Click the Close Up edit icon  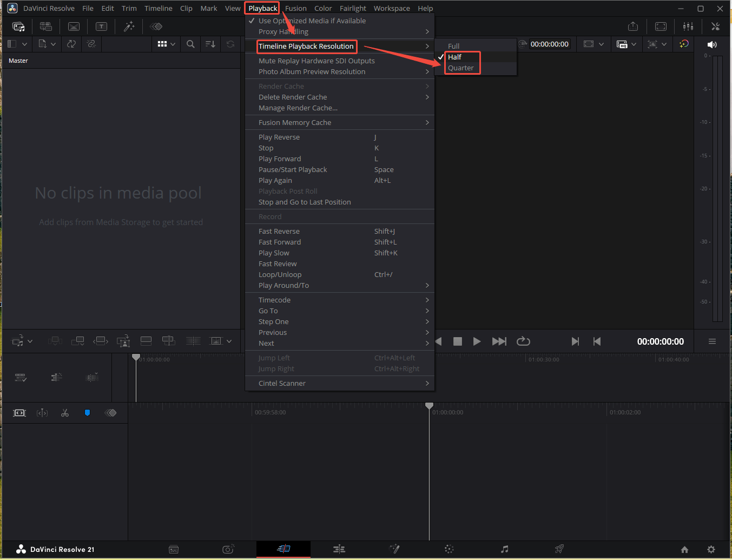pos(123,341)
